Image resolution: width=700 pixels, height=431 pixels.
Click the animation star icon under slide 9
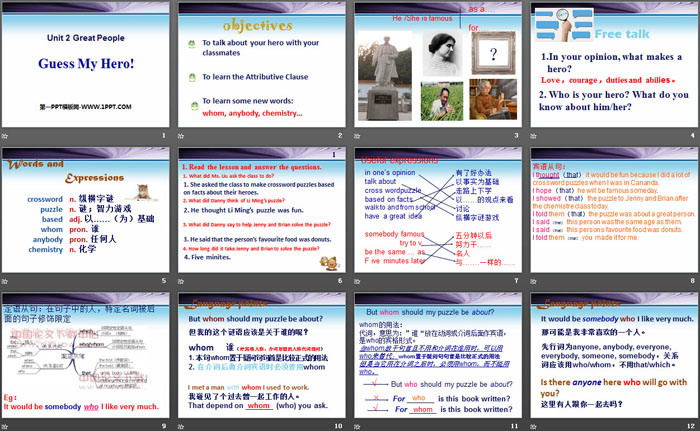click(4, 427)
